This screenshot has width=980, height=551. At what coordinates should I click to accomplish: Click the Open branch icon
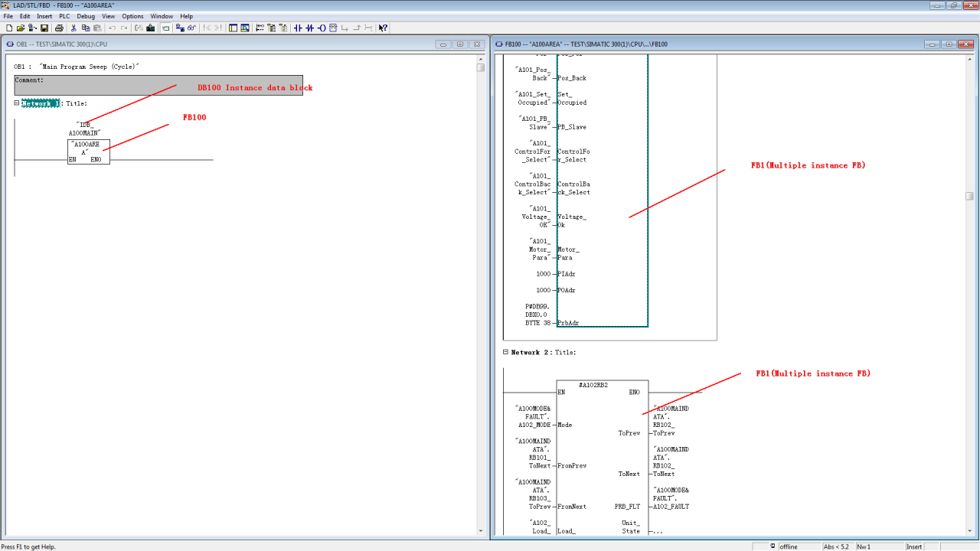[345, 28]
